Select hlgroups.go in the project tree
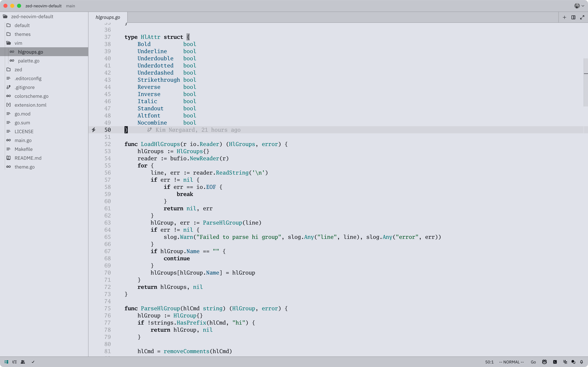This screenshot has width=588, height=367. (x=44, y=52)
